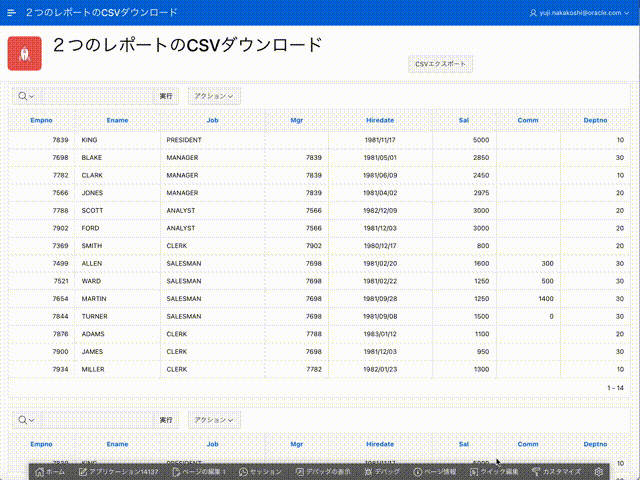The image size is (640, 480).
Task: Select the Comm value 300 in ALLEN row
Action: pos(547,263)
